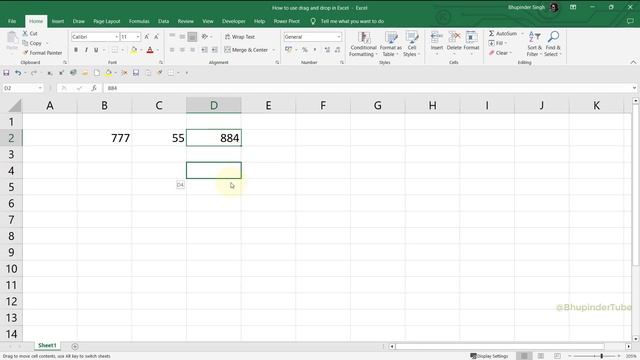Screen dimensions: 640x360
Task: Increase font size with the larger A icon
Action: click(x=147, y=37)
